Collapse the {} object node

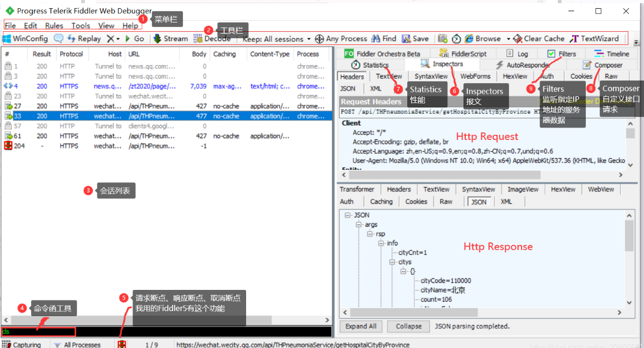[403, 272]
